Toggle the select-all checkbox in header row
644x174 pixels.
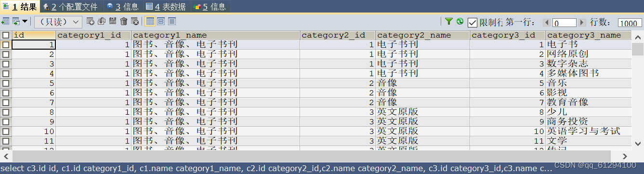[x=6, y=35]
